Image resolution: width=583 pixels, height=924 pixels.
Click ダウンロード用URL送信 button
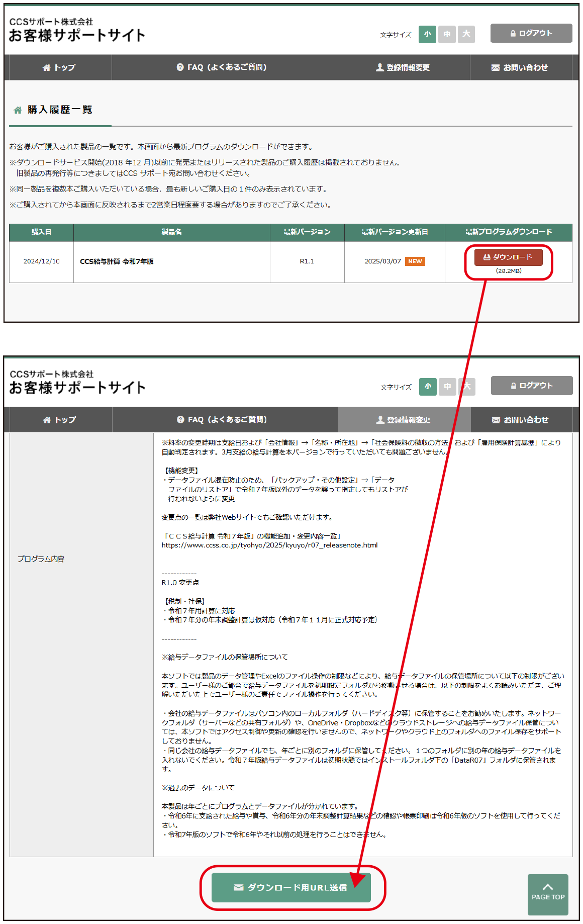coord(291,887)
